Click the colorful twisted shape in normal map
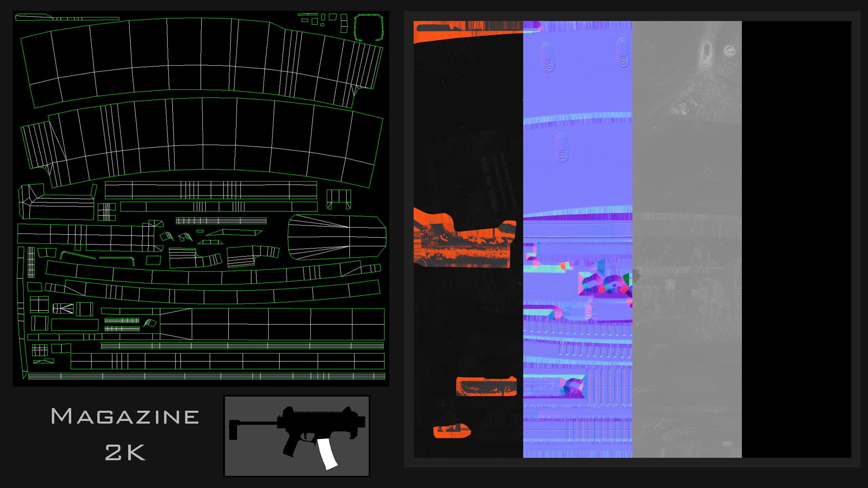Screen dimensions: 868x488 605,283
